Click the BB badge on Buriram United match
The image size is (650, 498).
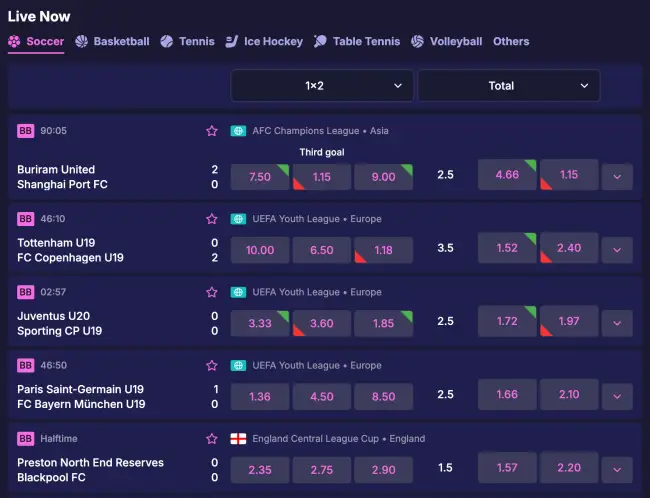(x=25, y=131)
